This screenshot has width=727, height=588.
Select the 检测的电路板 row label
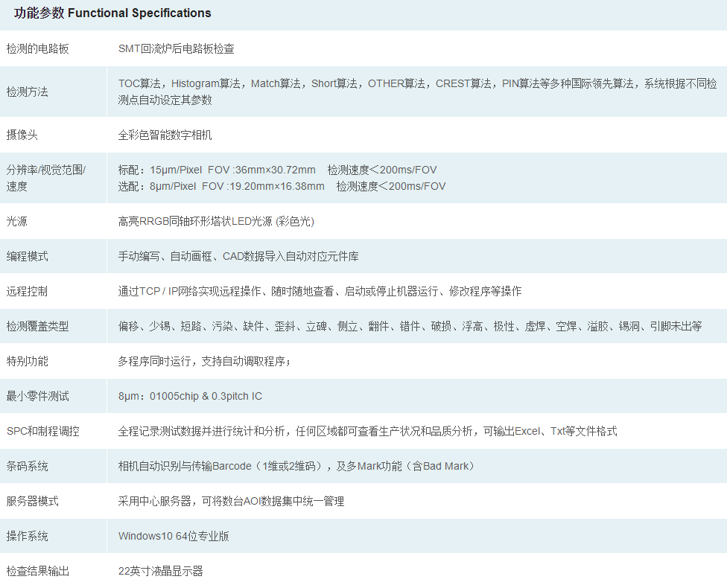[x=37, y=48]
